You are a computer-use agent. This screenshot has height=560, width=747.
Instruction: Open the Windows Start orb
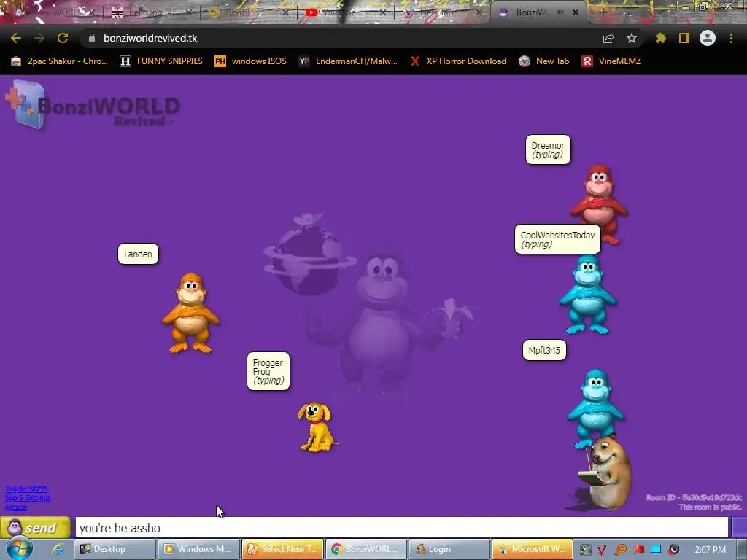[20, 548]
